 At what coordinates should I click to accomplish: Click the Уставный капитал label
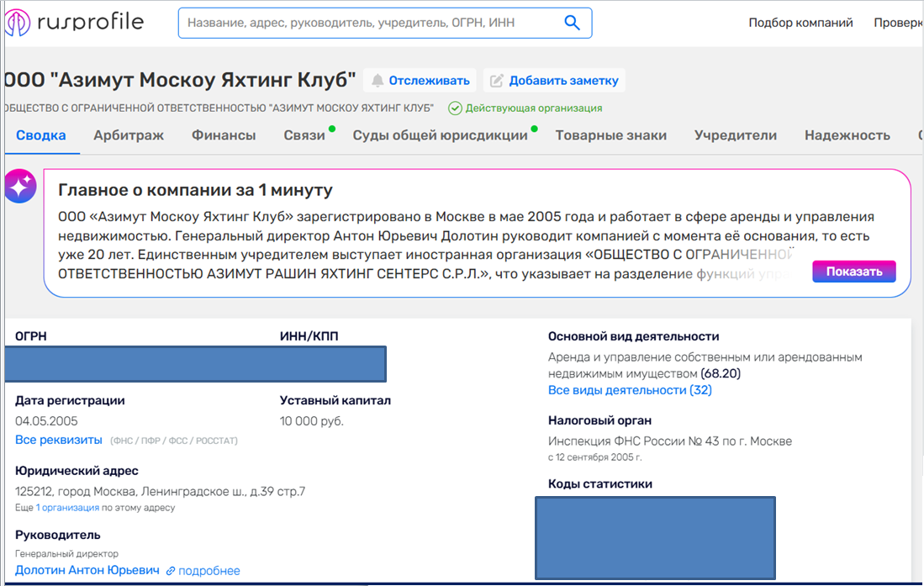click(x=335, y=400)
